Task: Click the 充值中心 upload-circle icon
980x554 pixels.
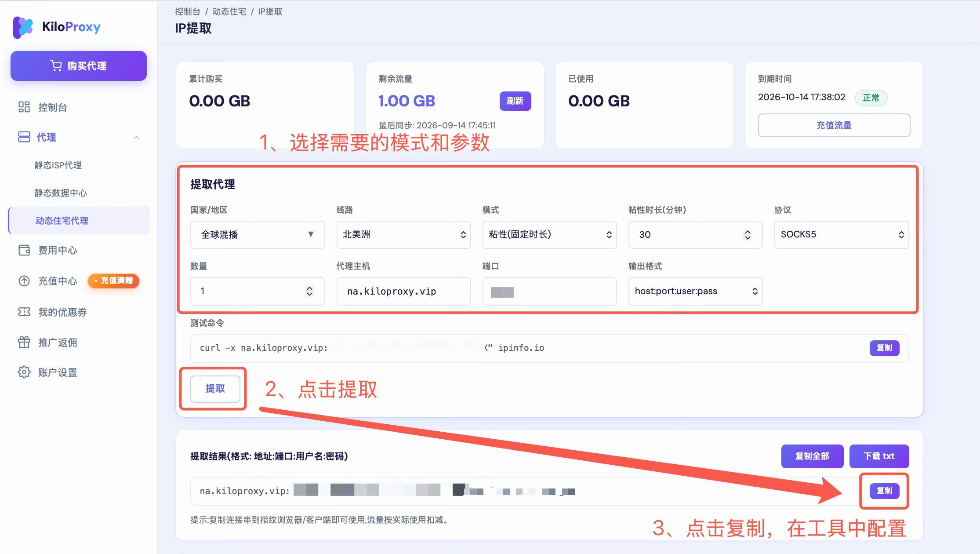Action: pos(24,281)
